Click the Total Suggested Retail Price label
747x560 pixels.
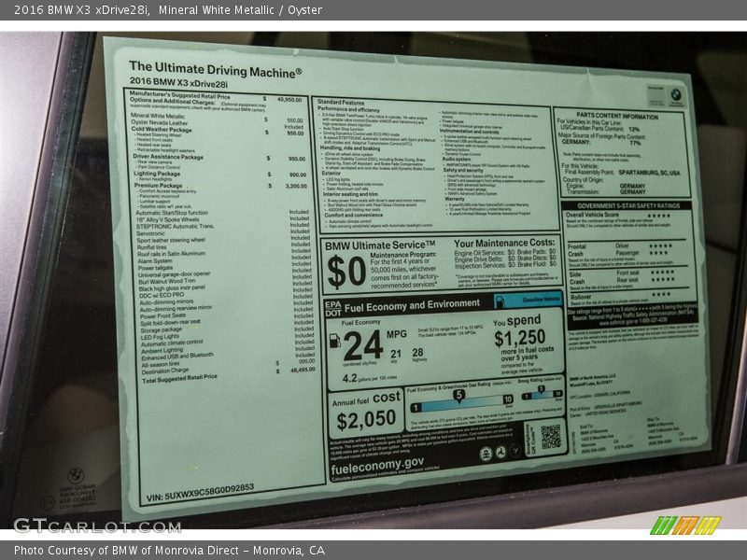(x=179, y=379)
